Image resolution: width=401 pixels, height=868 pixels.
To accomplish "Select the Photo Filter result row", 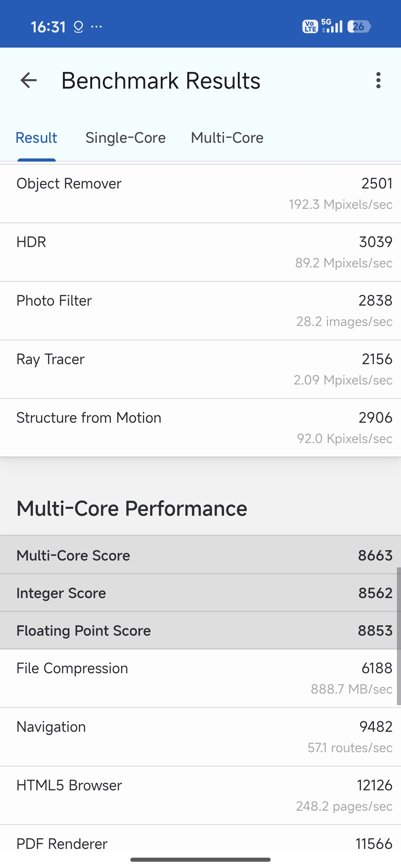I will (x=200, y=311).
